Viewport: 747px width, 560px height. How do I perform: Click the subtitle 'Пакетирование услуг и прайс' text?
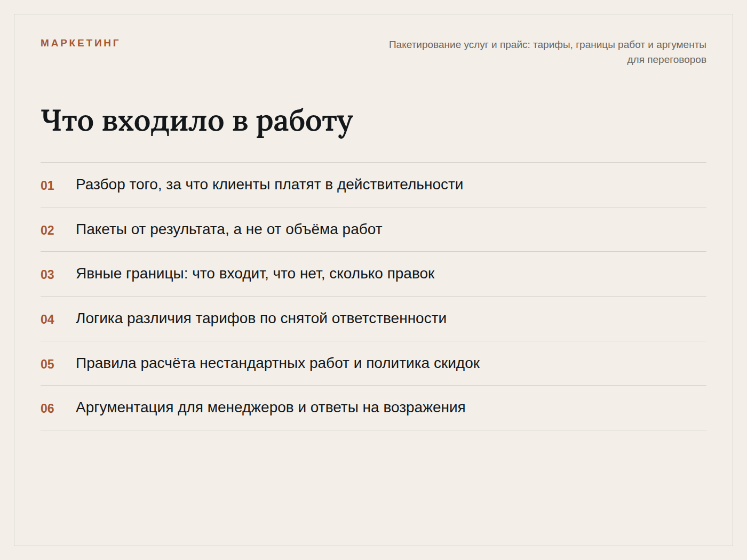(x=547, y=52)
